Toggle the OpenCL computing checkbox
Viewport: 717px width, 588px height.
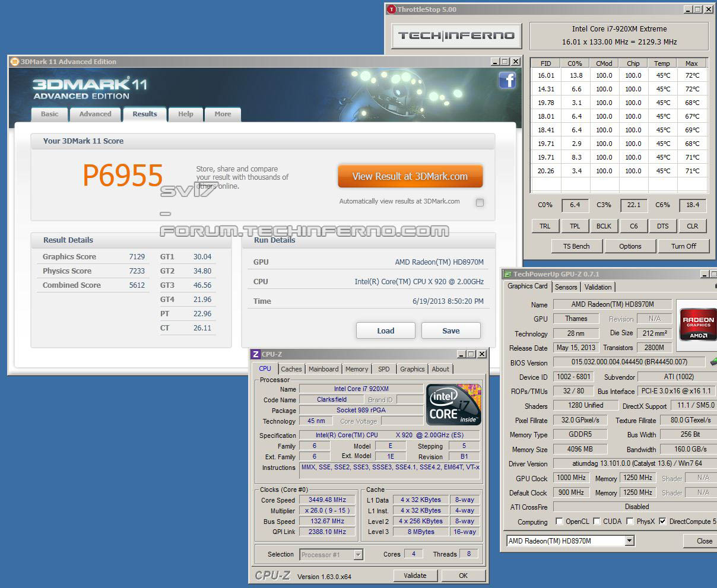[x=559, y=522]
